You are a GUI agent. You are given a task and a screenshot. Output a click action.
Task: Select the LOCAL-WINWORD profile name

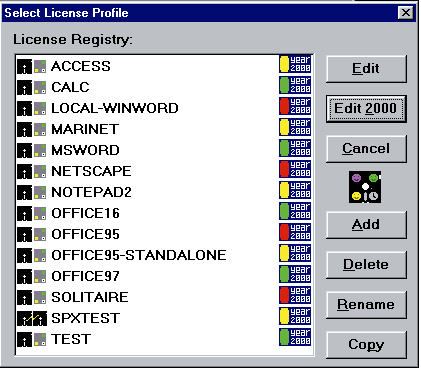click(x=115, y=108)
